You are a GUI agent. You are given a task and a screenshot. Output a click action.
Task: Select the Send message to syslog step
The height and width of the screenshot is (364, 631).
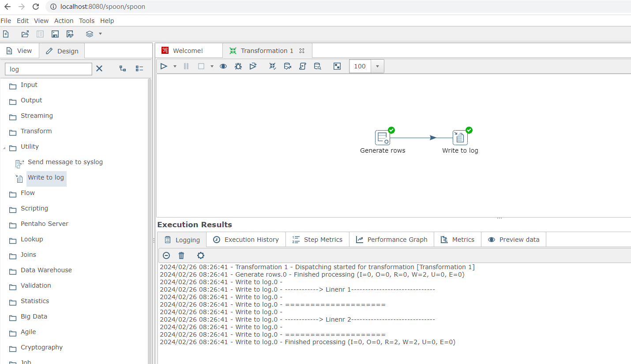pos(65,162)
